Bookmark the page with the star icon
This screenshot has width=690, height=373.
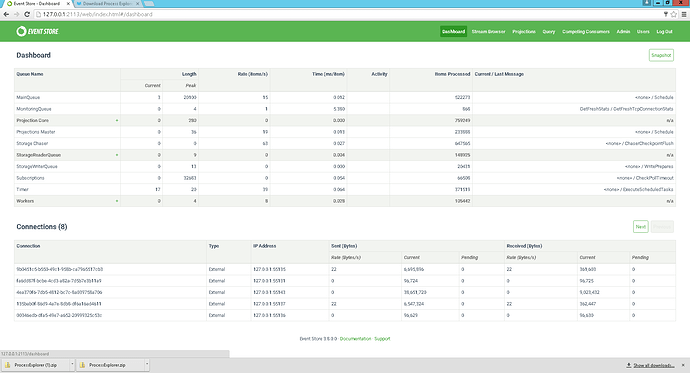pos(673,14)
